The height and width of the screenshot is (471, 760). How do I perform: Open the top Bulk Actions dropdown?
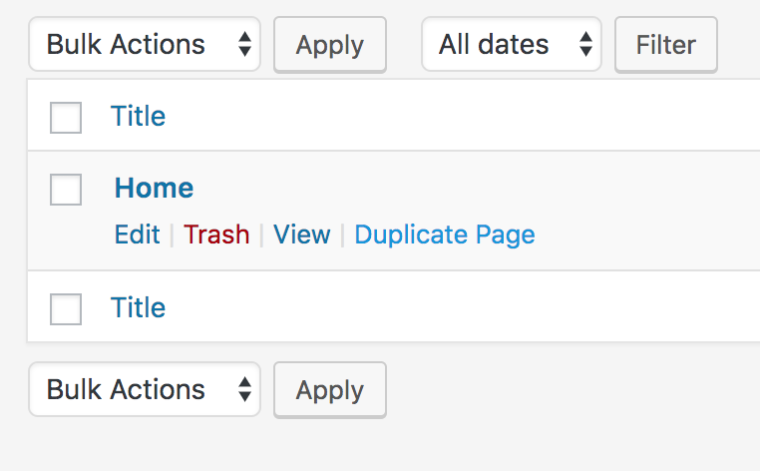(x=144, y=45)
